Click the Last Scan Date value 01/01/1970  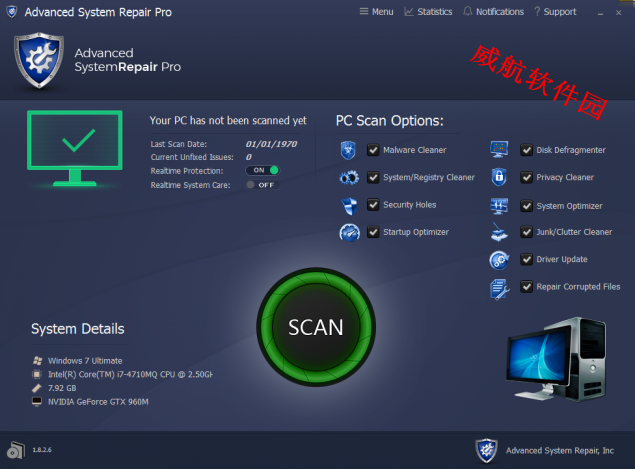(x=271, y=144)
